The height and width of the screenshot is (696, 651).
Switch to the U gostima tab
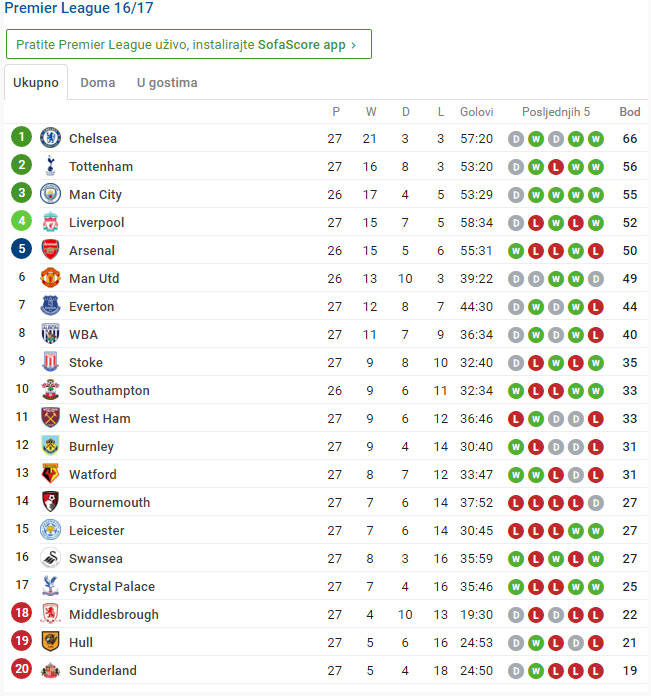167,83
